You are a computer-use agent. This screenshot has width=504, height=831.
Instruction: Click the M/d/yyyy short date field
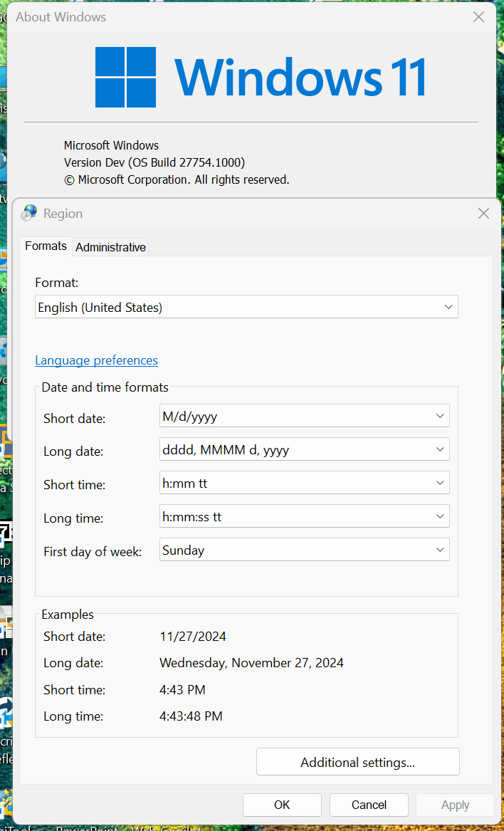pos(304,416)
